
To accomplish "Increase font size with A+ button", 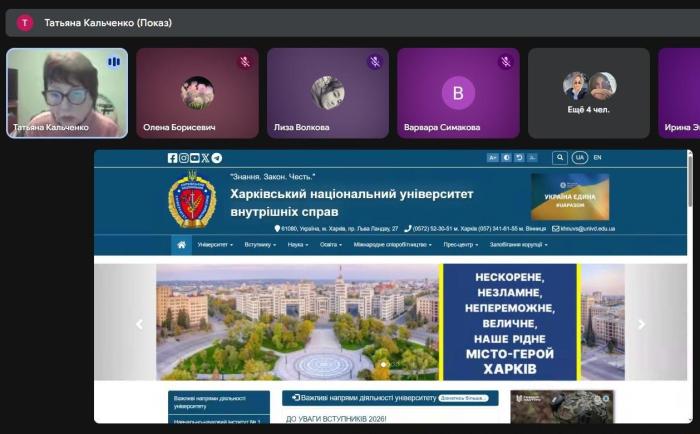I will [492, 158].
